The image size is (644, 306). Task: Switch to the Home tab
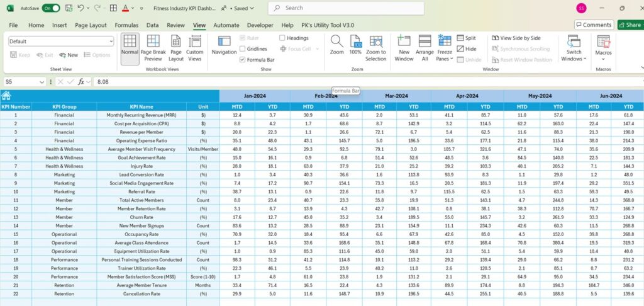(36, 25)
